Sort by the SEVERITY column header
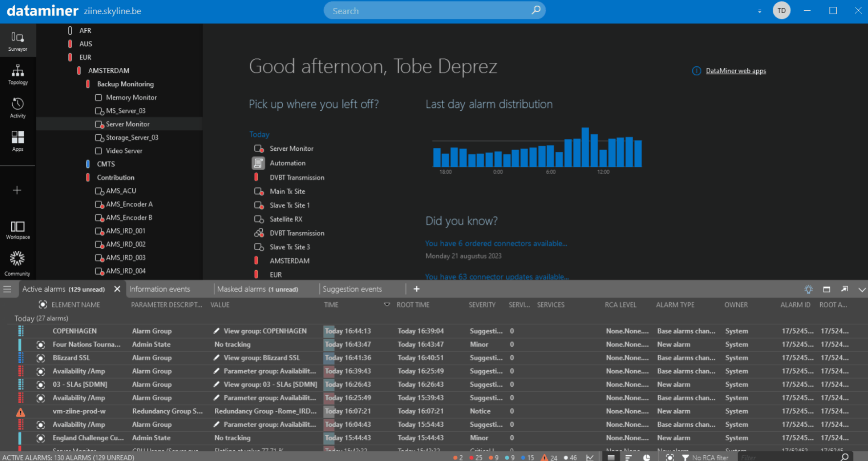The height and width of the screenshot is (461, 868). 482,305
